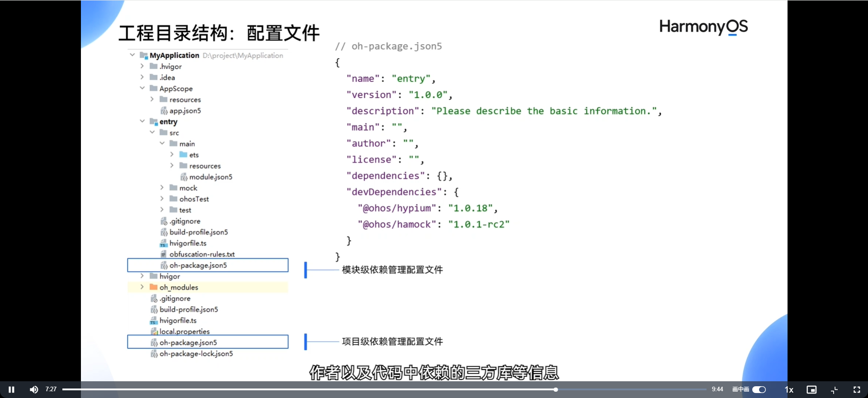Viewport: 868px width, 398px height.
Task: Click the 9:44 total duration display
Action: tap(717, 389)
